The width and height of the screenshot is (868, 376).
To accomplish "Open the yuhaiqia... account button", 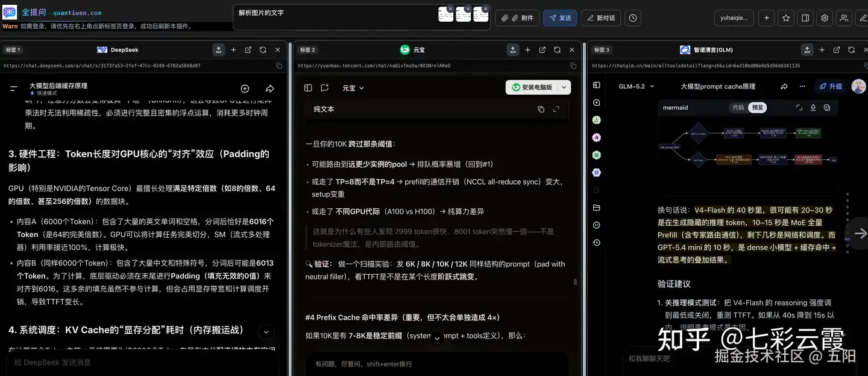I will click(x=734, y=18).
